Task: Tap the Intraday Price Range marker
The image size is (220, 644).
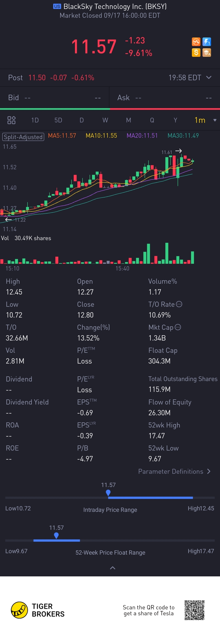Action: tap(108, 492)
